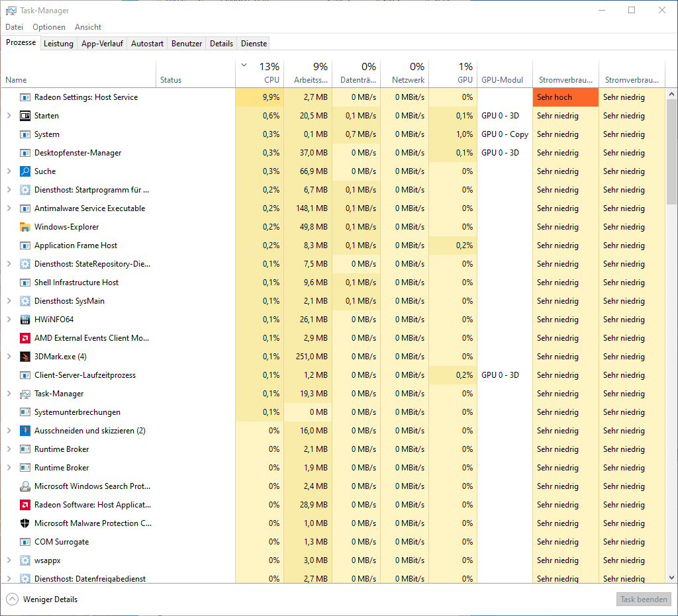Click the '251,0 MB' memory cell

pos(308,357)
